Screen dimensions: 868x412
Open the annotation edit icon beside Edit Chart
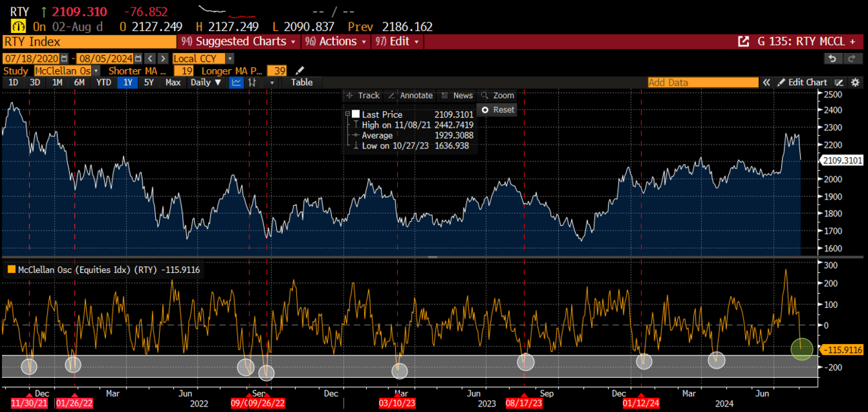click(x=838, y=82)
